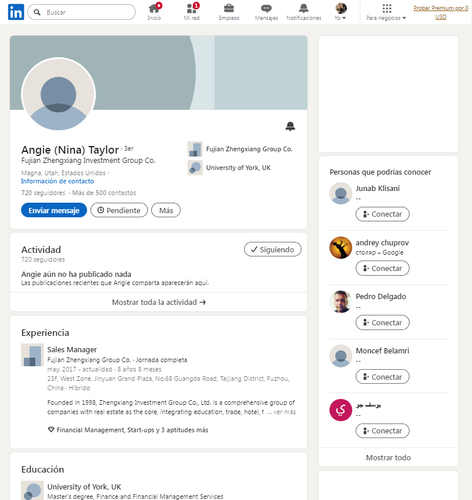Open Probar Premium por 0 USD link
This screenshot has width=472, height=500.
click(x=441, y=12)
